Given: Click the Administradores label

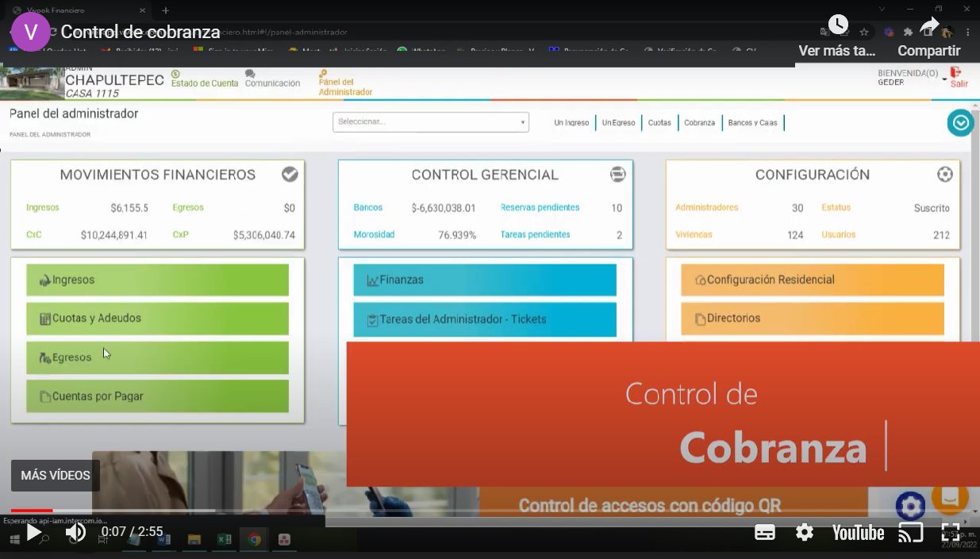Looking at the screenshot, I should [x=706, y=208].
